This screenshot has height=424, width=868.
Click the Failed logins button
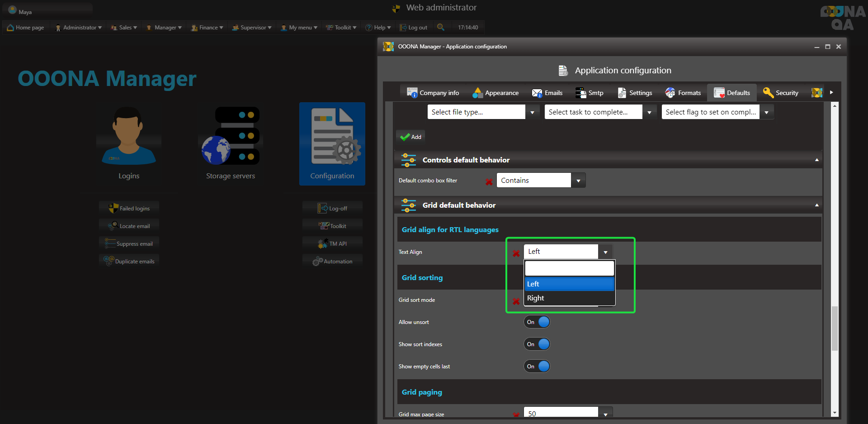point(129,208)
